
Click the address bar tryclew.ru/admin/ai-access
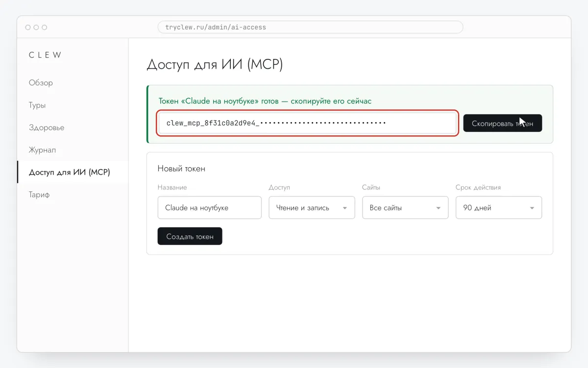310,27
